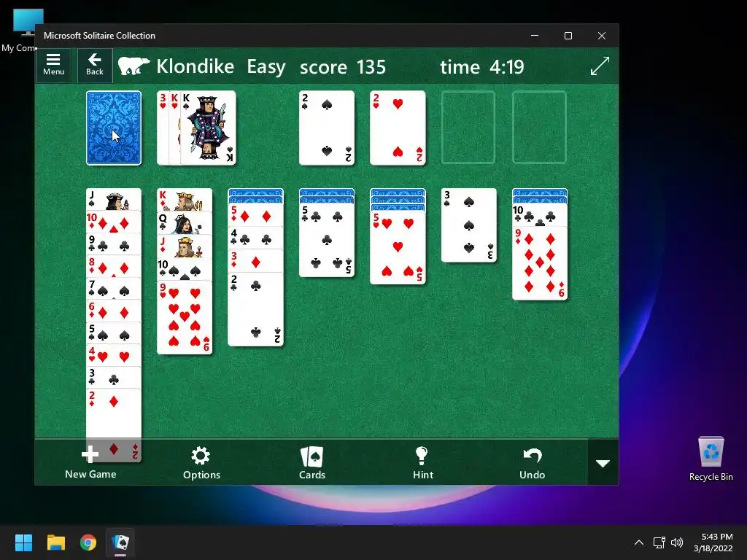The width and height of the screenshot is (747, 560).
Task: Select the Jack of spades in column one
Action: [x=113, y=199]
